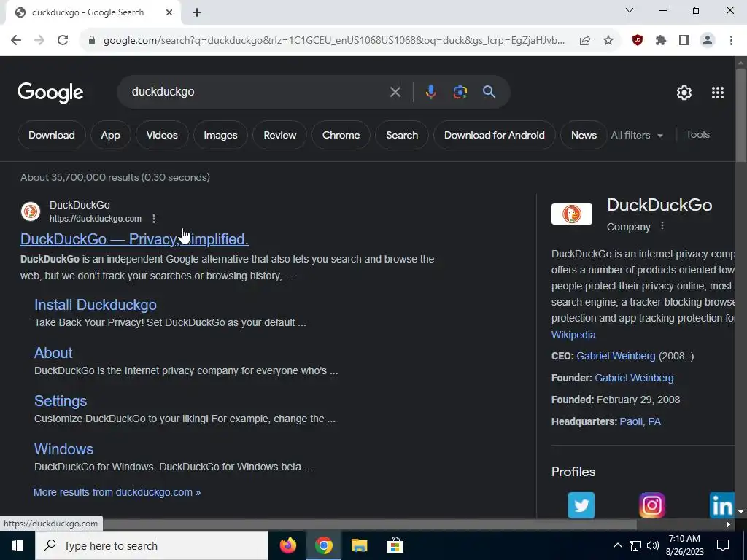
Task: Clear the search box with the X icon
Action: pos(395,92)
